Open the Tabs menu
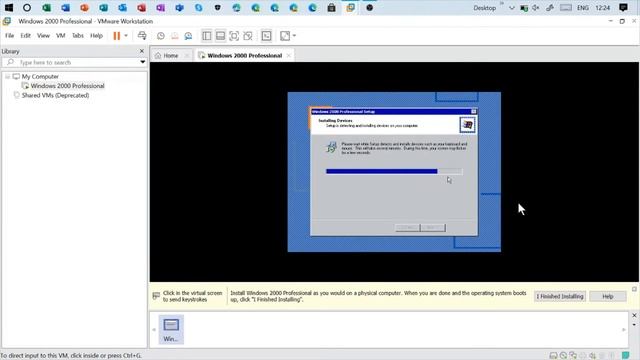 [78, 36]
